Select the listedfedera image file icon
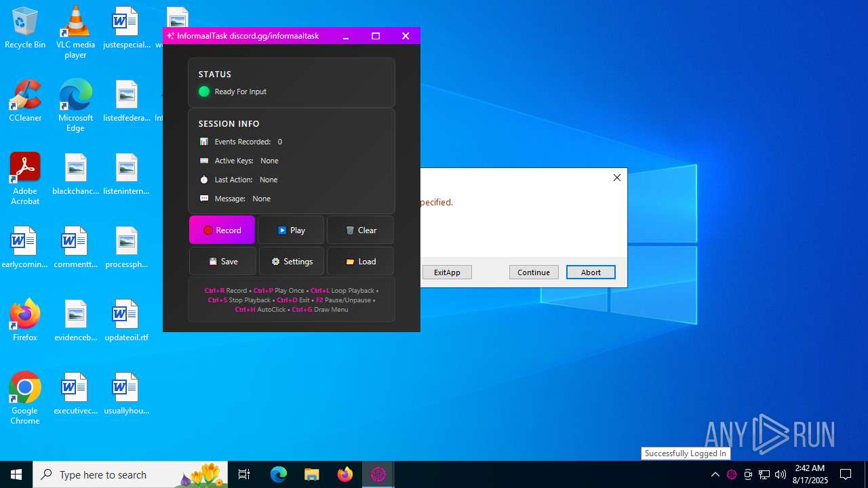This screenshot has height=488, width=868. (x=126, y=101)
